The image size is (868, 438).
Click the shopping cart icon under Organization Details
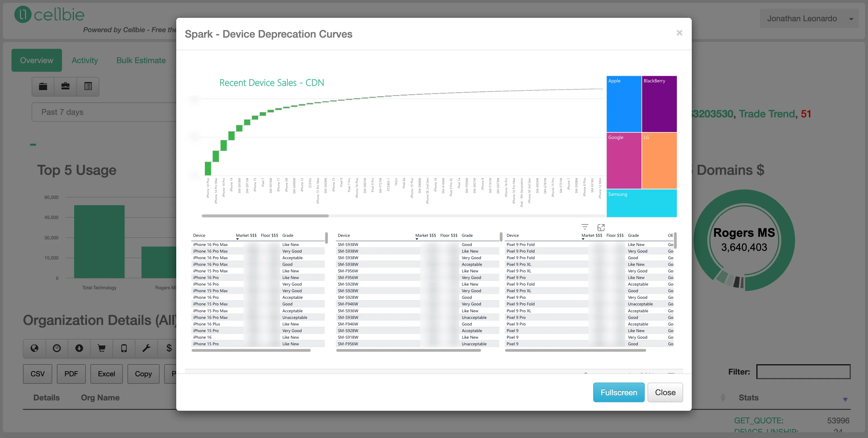[x=101, y=348]
